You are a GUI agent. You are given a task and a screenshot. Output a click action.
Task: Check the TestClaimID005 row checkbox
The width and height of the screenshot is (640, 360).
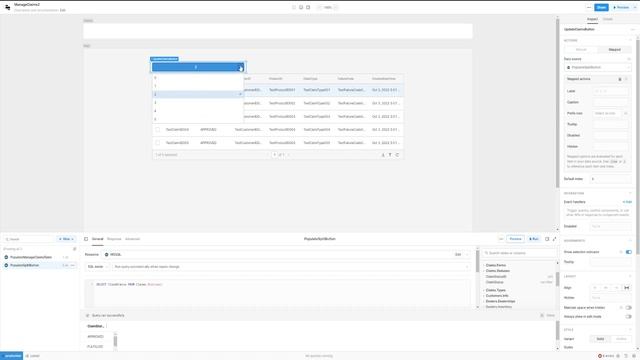pos(158,143)
